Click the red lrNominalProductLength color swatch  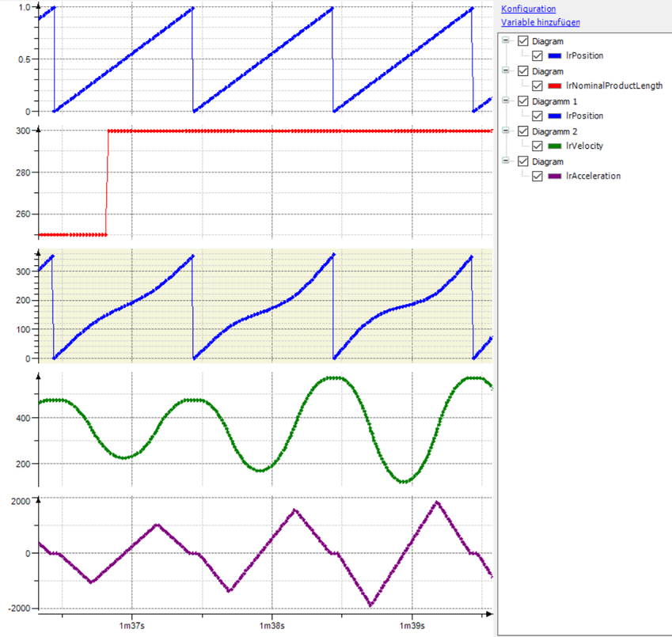[x=554, y=86]
